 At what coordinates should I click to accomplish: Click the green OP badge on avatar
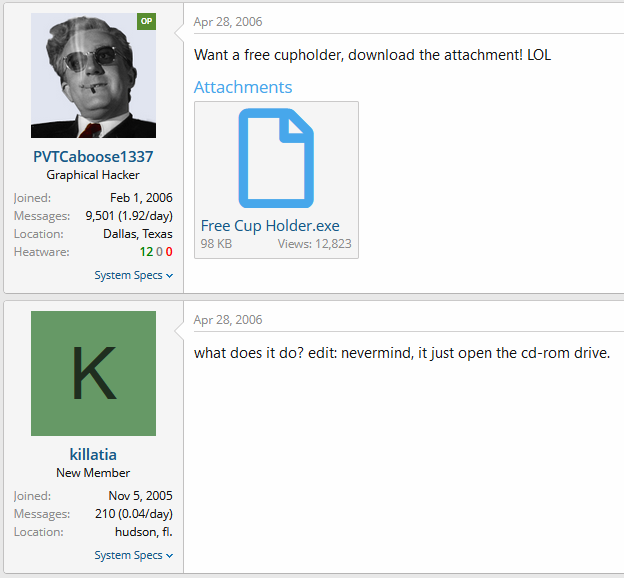[146, 21]
